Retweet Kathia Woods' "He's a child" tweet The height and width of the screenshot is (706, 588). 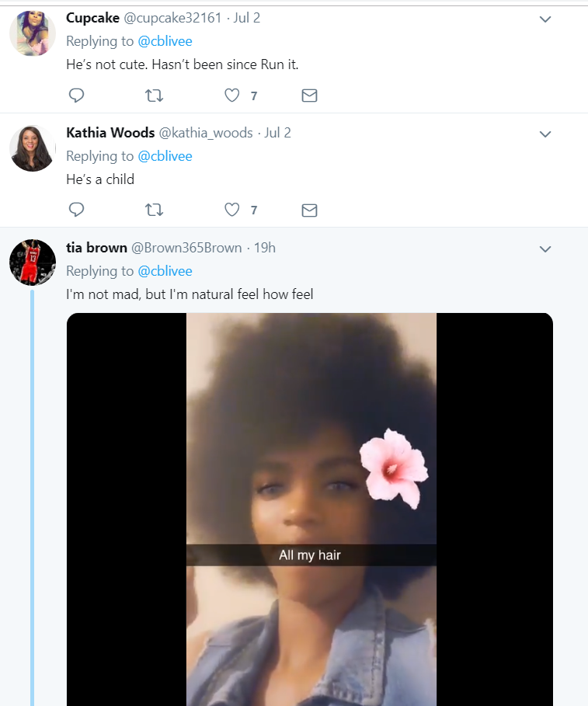[x=154, y=210]
